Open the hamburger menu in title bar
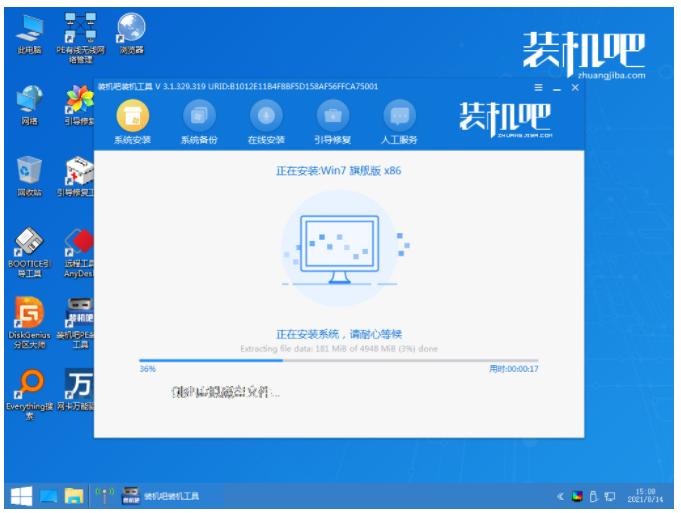The height and width of the screenshot is (513, 681). [539, 88]
